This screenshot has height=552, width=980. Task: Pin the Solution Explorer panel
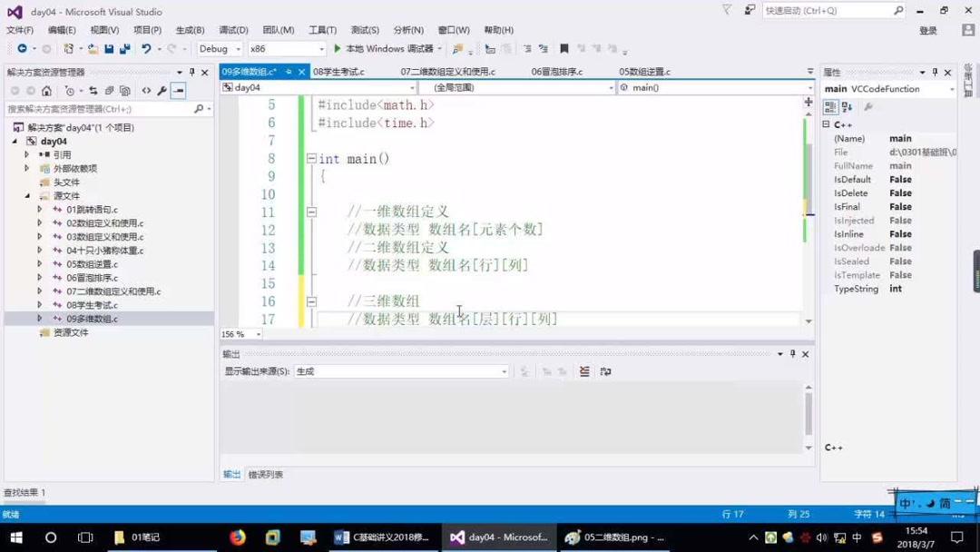(191, 72)
